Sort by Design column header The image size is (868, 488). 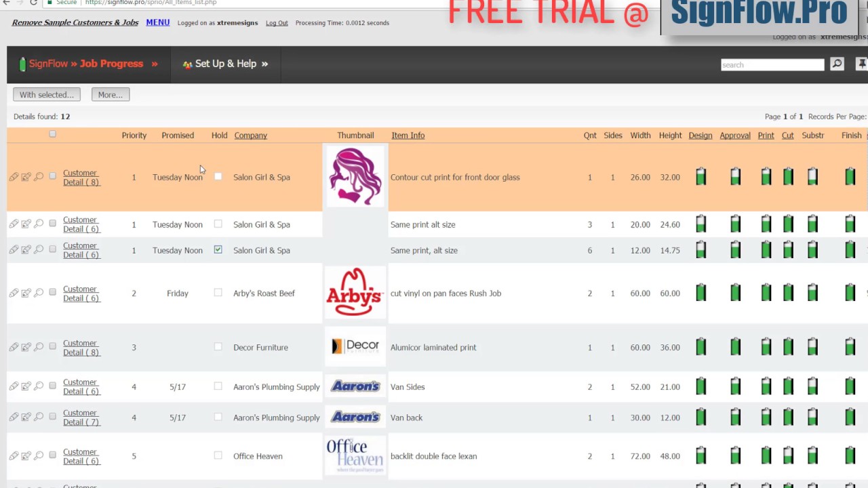701,136
